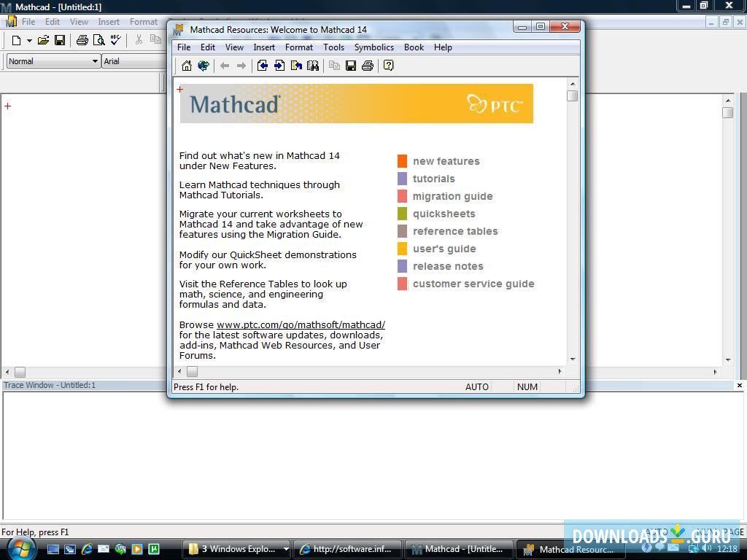The height and width of the screenshot is (560, 747).
Task: Go to next section page icon
Action: coord(279,66)
